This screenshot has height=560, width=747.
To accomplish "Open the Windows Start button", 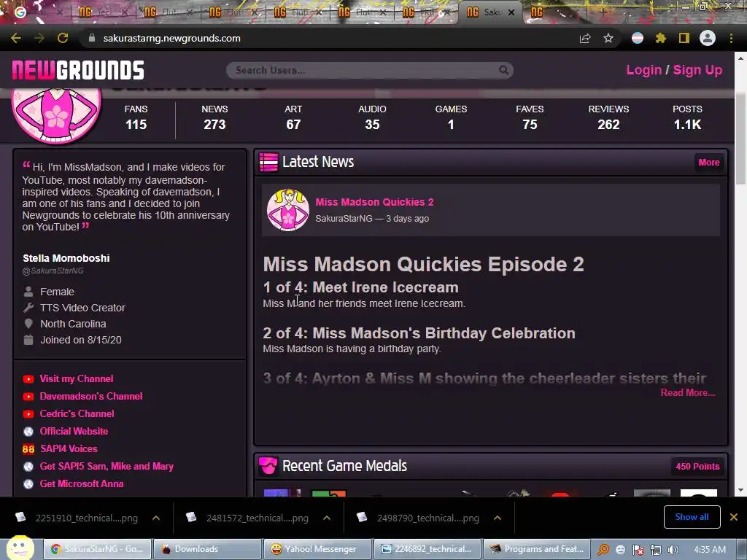I will click(x=20, y=548).
